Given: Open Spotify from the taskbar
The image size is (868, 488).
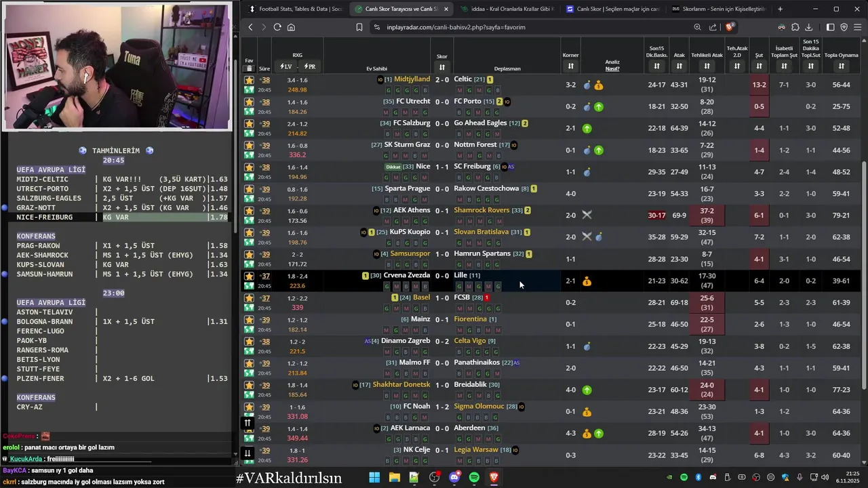Looking at the screenshot, I should (474, 477).
